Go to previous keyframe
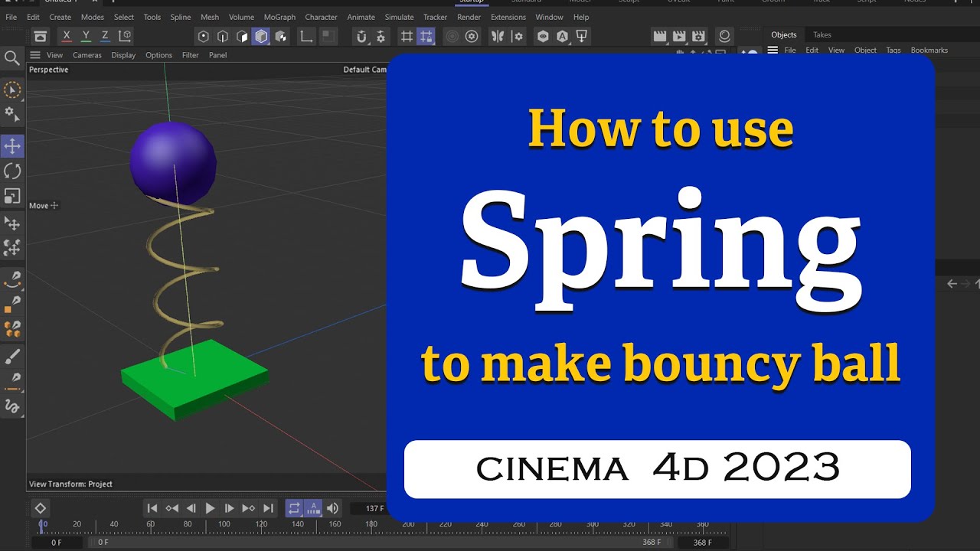 point(171,508)
